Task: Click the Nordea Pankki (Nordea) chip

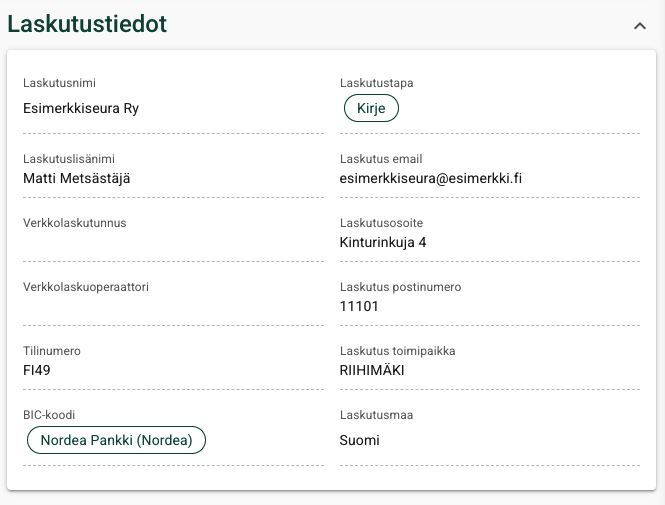Action: 116,440
